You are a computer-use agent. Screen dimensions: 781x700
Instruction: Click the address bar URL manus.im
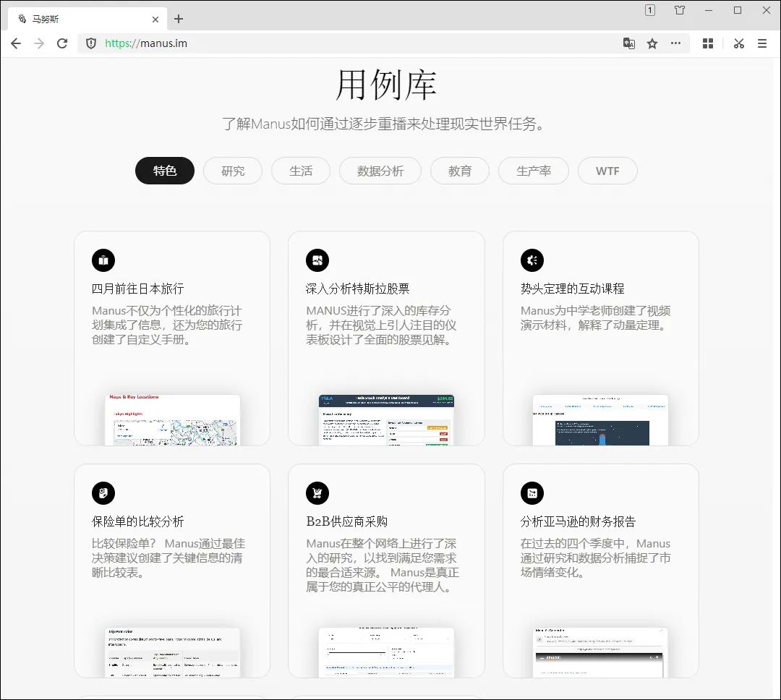pos(146,43)
